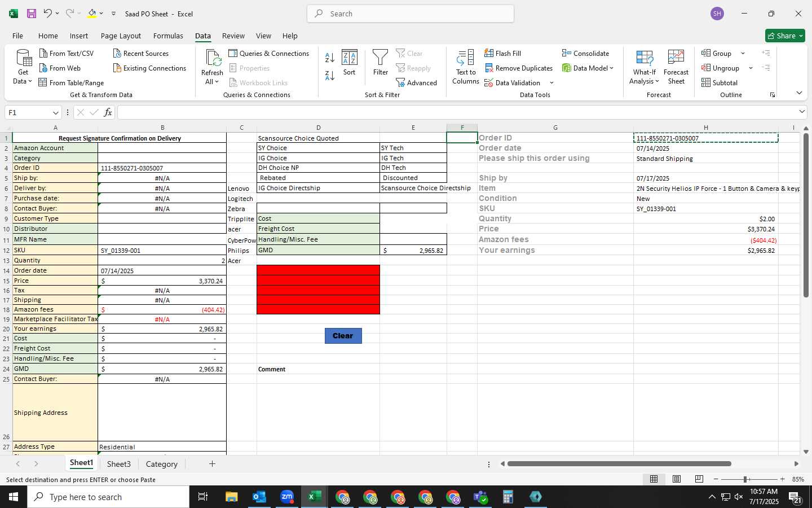Expand the Group dropdown arrow

[743, 54]
